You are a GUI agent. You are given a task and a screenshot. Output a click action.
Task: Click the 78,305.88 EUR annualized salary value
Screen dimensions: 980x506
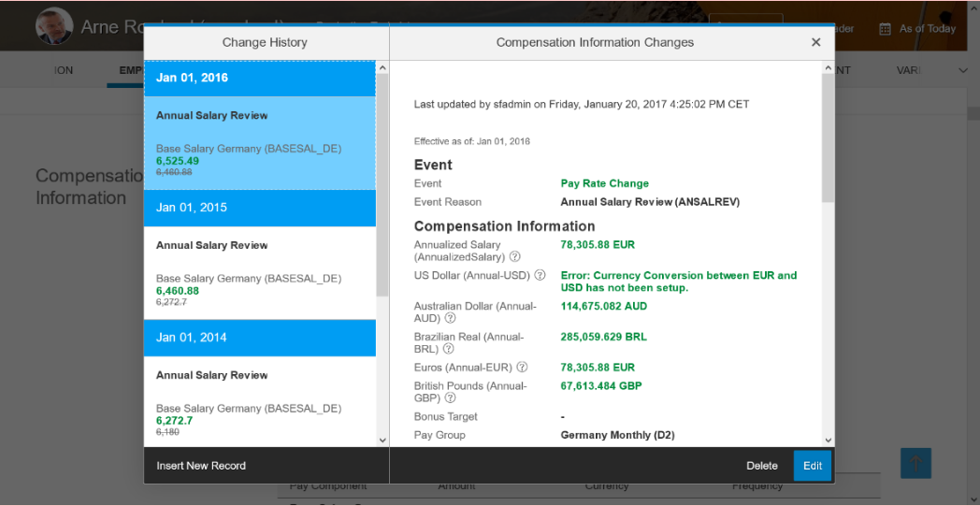tap(598, 245)
